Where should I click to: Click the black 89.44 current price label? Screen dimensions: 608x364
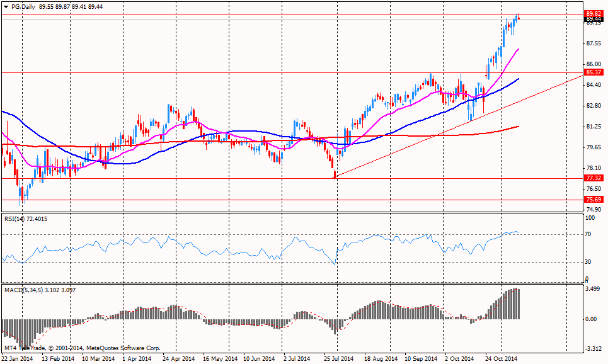pos(592,20)
